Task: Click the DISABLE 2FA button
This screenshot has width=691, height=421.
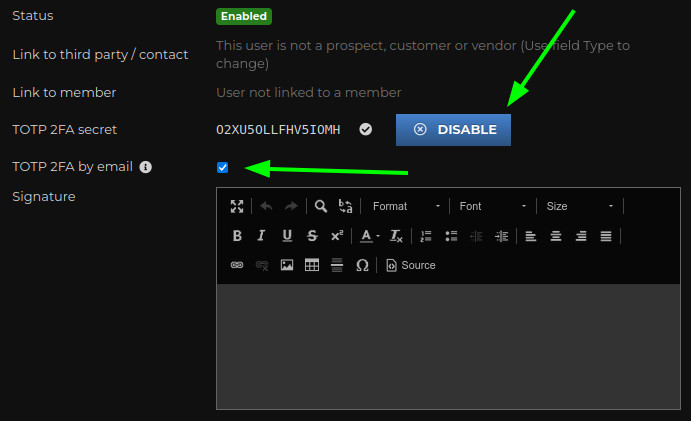Action: click(453, 130)
